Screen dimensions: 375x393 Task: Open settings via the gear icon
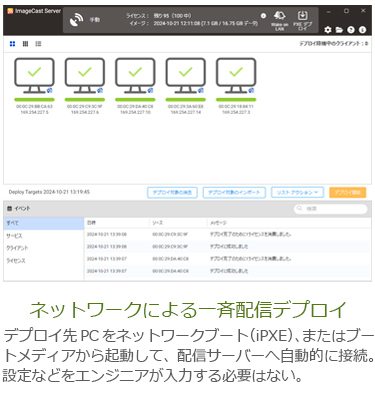[328, 30]
